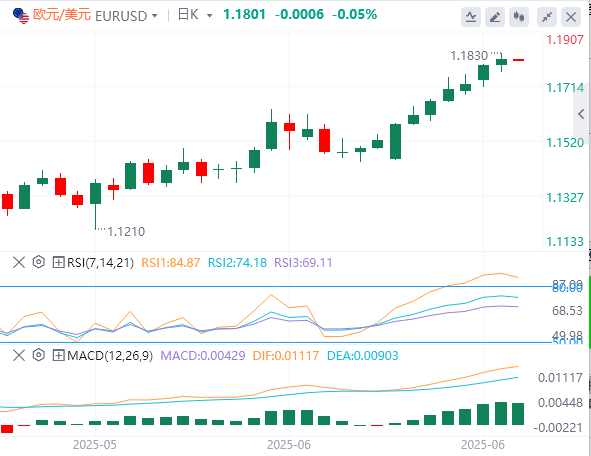Select the drawing pencil tool
Viewport: 591px width, 456px height.
pyautogui.click(x=495, y=17)
